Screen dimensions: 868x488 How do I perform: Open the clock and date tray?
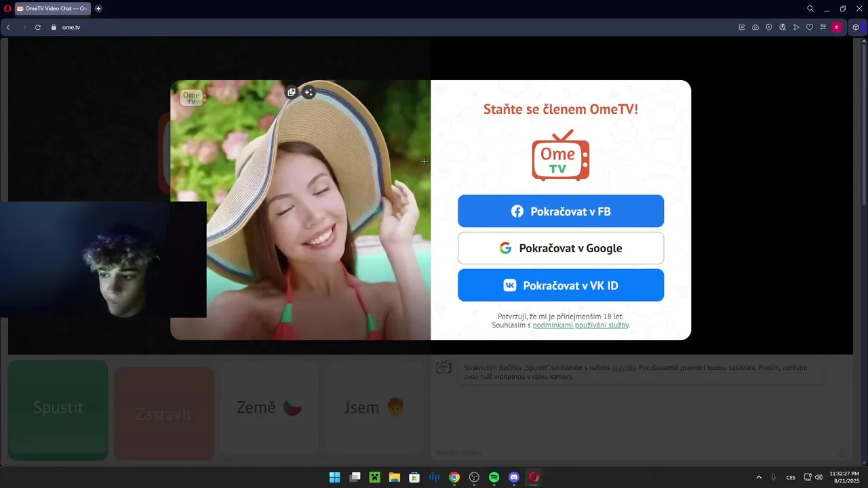(x=844, y=477)
